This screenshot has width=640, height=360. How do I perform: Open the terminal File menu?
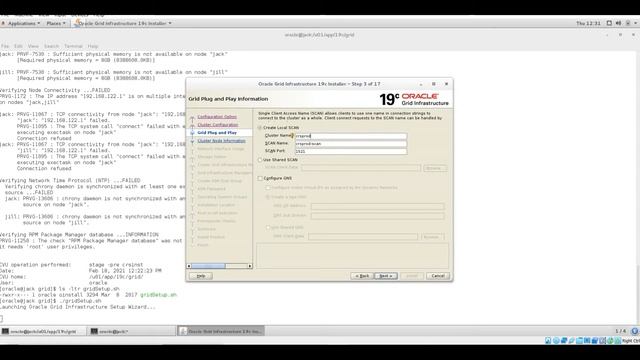click(x=4, y=46)
